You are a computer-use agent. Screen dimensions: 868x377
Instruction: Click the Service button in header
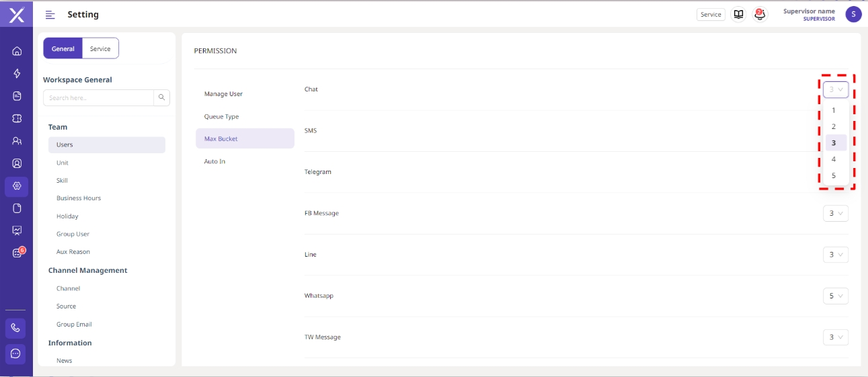(x=711, y=15)
